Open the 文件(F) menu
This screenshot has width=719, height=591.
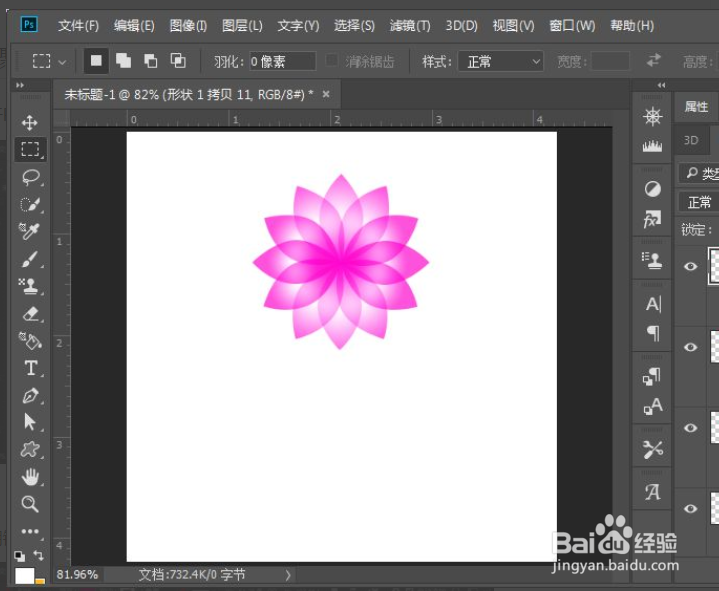pyautogui.click(x=78, y=25)
